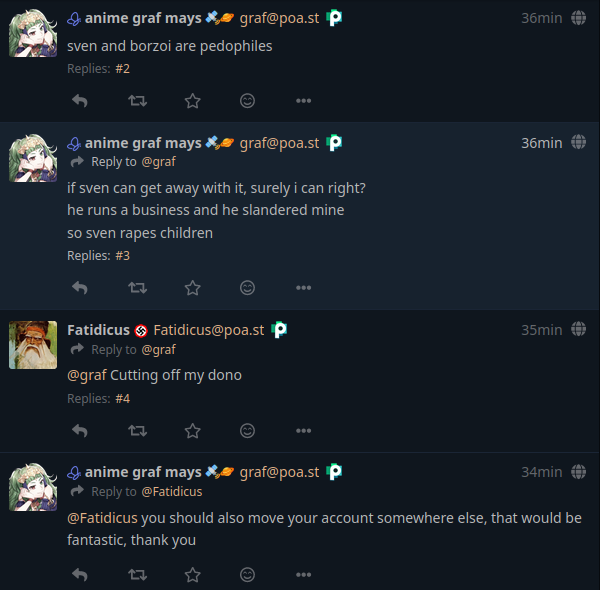Add emoji reaction to first post
Image resolution: width=600 pixels, height=590 pixels.
[x=248, y=100]
